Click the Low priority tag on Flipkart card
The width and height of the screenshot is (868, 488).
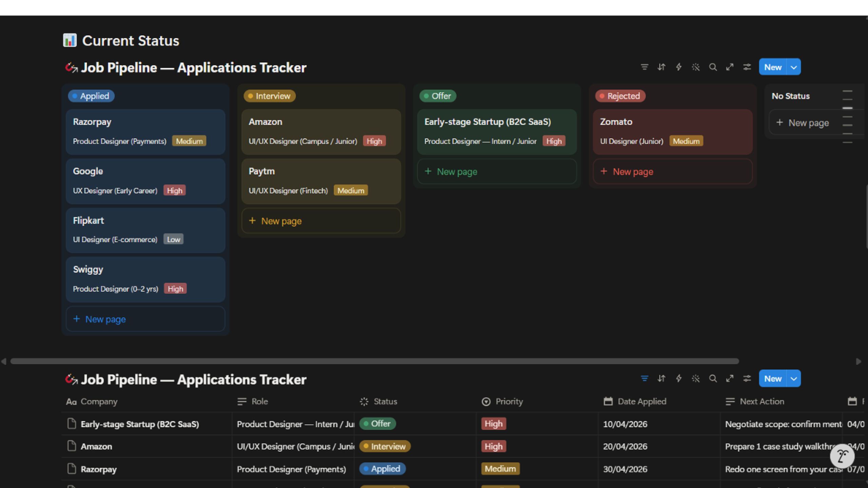174,239
